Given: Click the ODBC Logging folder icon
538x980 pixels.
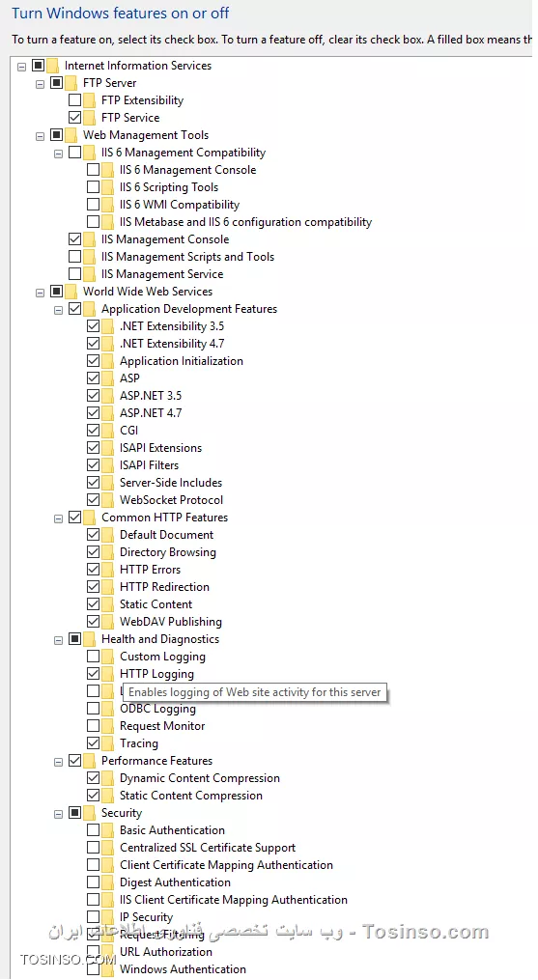Looking at the screenshot, I should click(108, 709).
